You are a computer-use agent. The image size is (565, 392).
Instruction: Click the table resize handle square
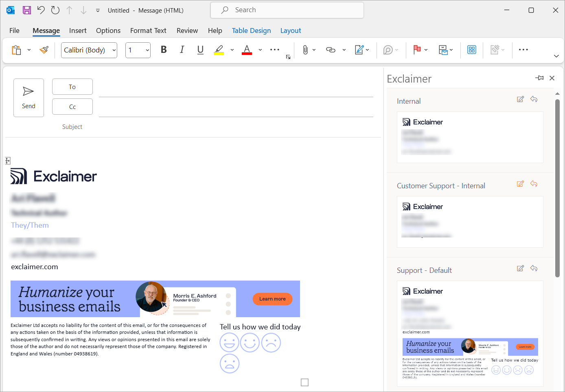point(304,382)
